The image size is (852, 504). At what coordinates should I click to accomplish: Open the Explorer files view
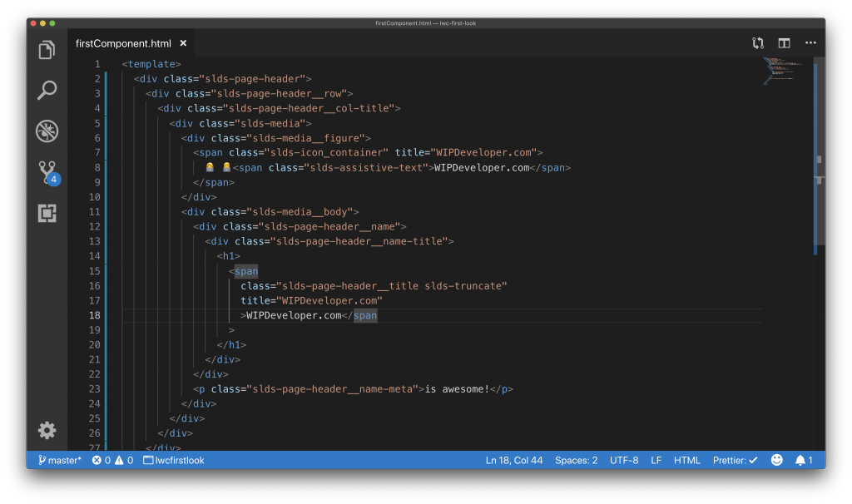tap(47, 50)
